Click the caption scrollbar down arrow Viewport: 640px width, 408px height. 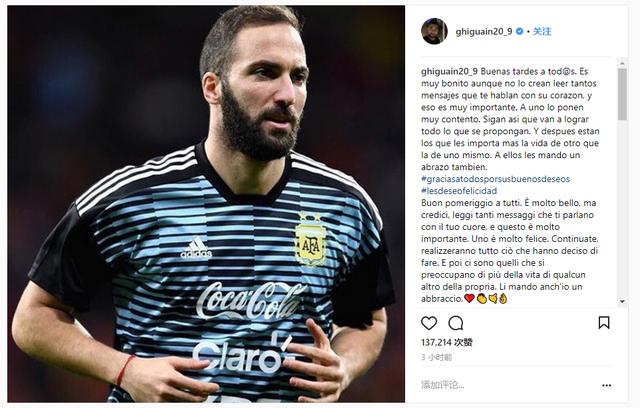coord(622,302)
